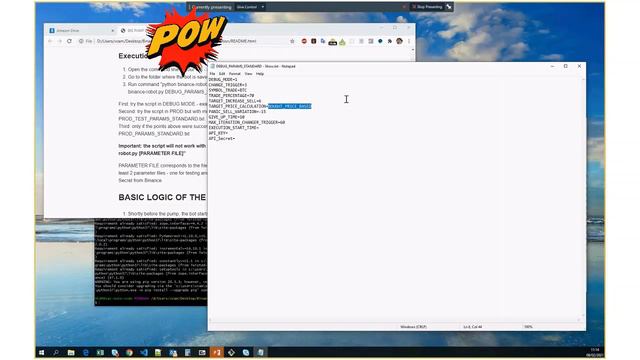
Task: Open Chrome from the taskbar
Action: pos(129,352)
